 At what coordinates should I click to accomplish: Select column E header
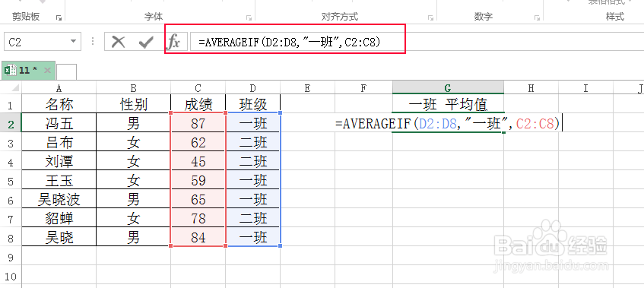[308, 87]
